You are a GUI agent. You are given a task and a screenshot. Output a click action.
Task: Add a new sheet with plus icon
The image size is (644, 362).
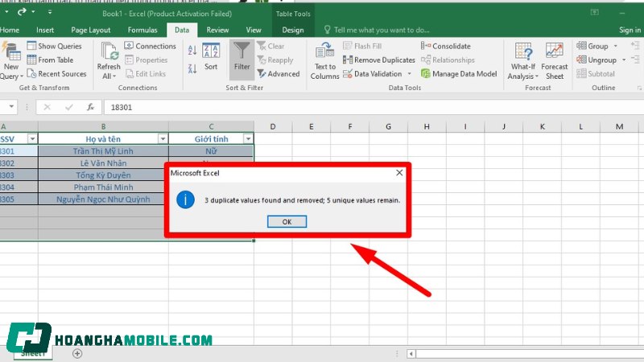[77, 353]
